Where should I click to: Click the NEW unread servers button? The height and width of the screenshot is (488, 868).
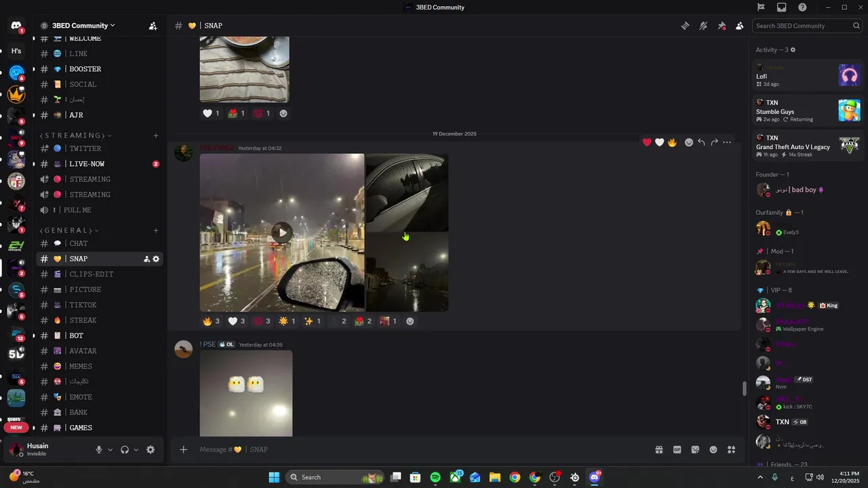pos(16,428)
